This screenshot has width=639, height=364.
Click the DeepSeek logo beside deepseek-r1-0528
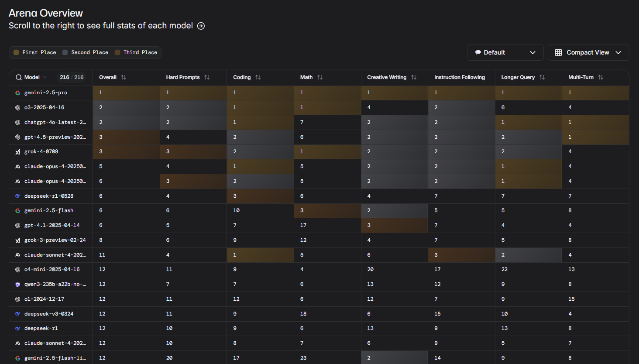click(x=18, y=196)
